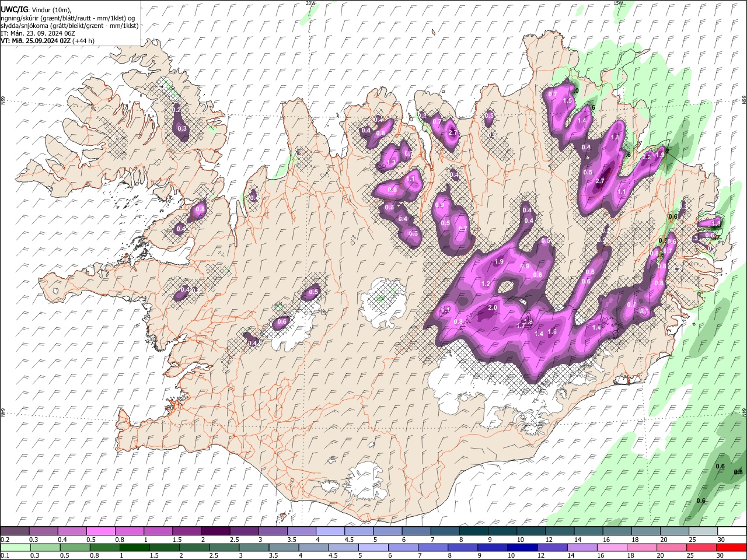747x560 pixels.
Task: Click the 20W longitude label
Action: coord(310,3)
